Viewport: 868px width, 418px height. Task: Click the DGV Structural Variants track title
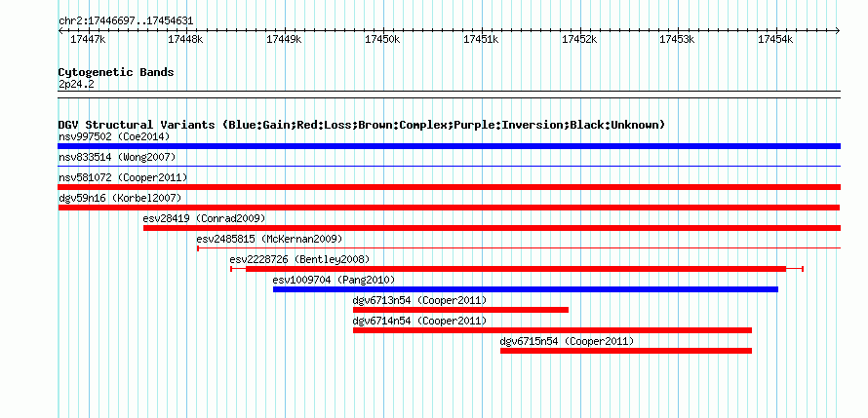coord(362,125)
